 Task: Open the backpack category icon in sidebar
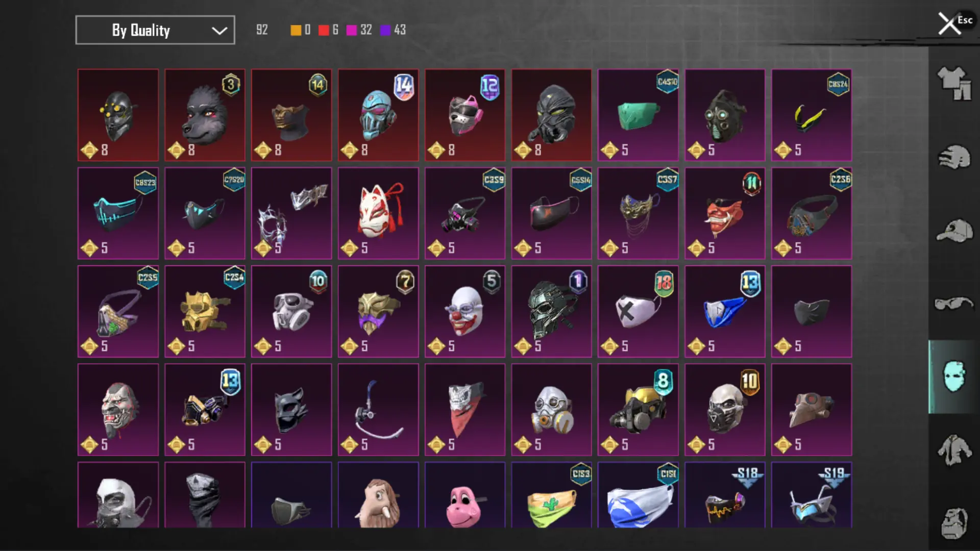coord(954,523)
